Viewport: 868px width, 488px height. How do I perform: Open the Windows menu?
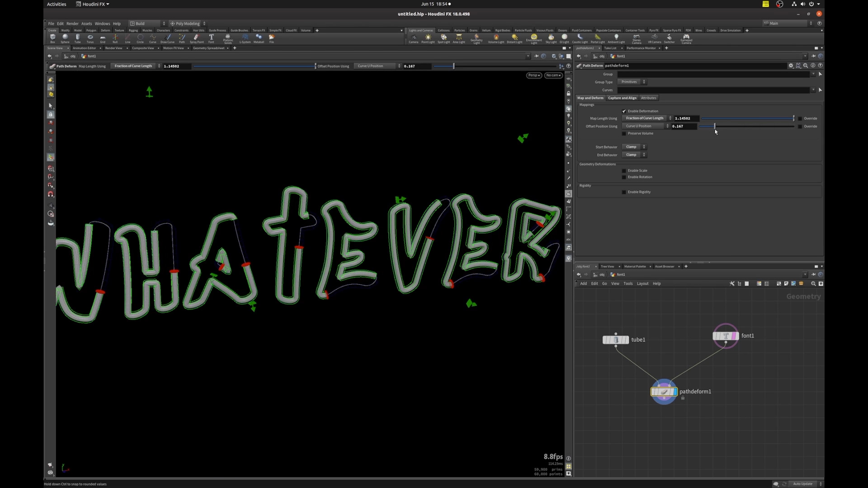102,23
